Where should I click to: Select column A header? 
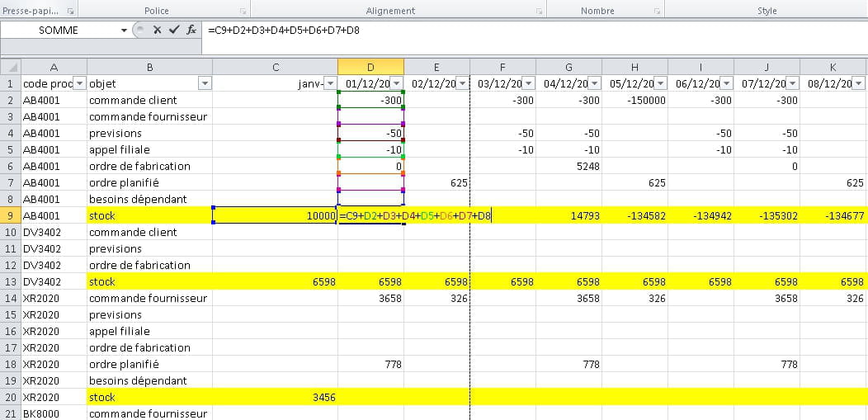tap(54, 67)
